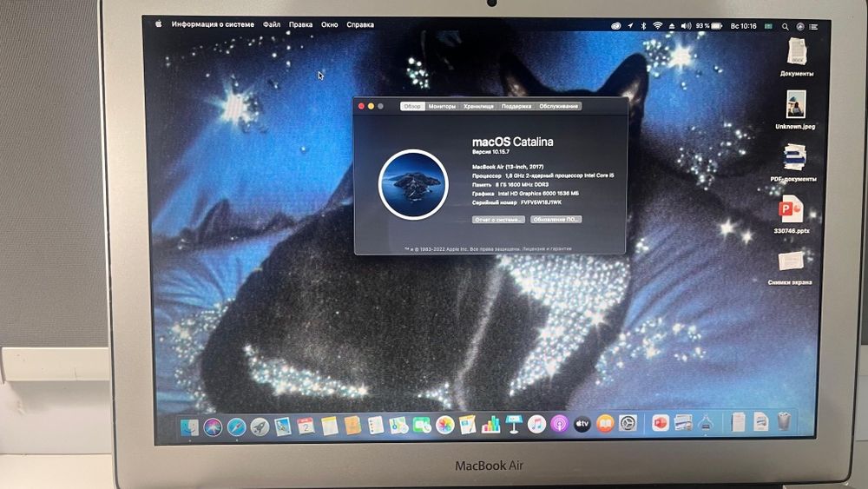Switch to the Поддержка tab
The width and height of the screenshot is (868, 489).
tap(516, 106)
